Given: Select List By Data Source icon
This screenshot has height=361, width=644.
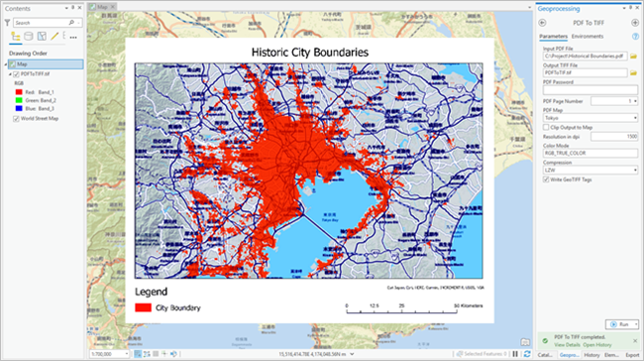Looking at the screenshot, I should (29, 37).
